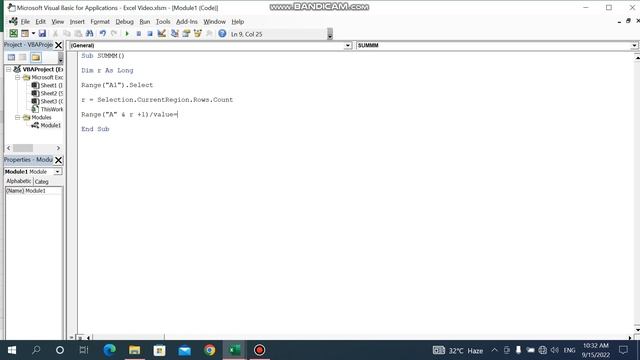
Task: Open the Window menu
Action: pyautogui.click(x=214, y=22)
